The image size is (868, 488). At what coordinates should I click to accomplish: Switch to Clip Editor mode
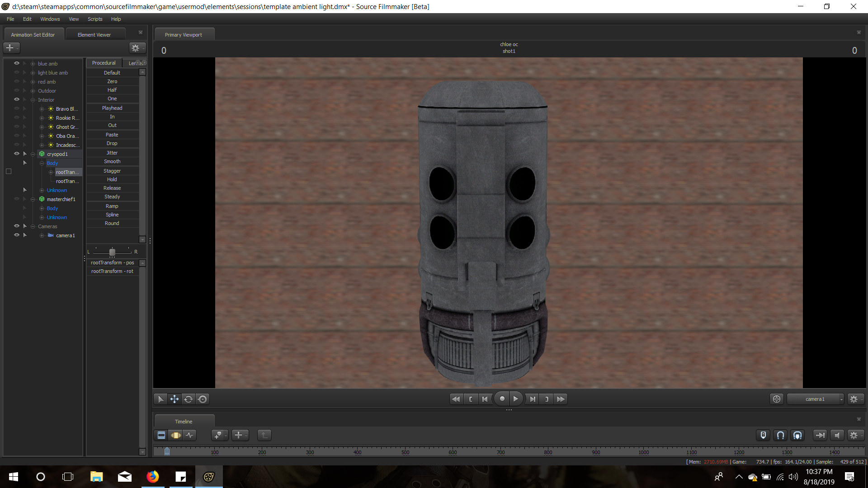[161, 435]
